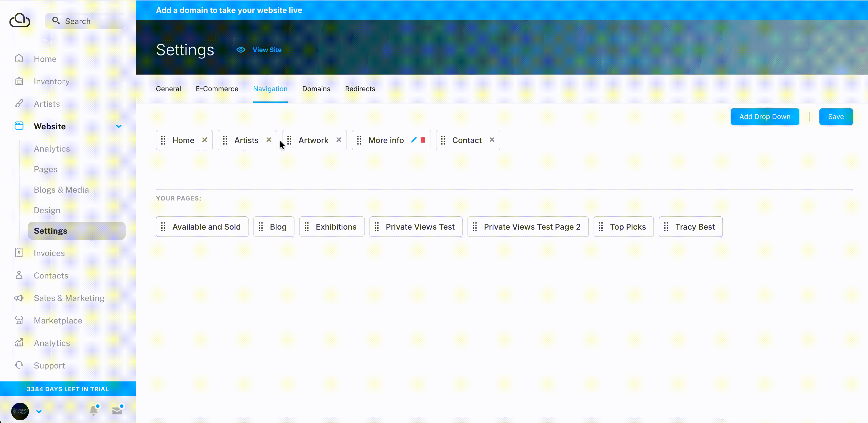Click drag handle on Home nav item

pos(163,140)
